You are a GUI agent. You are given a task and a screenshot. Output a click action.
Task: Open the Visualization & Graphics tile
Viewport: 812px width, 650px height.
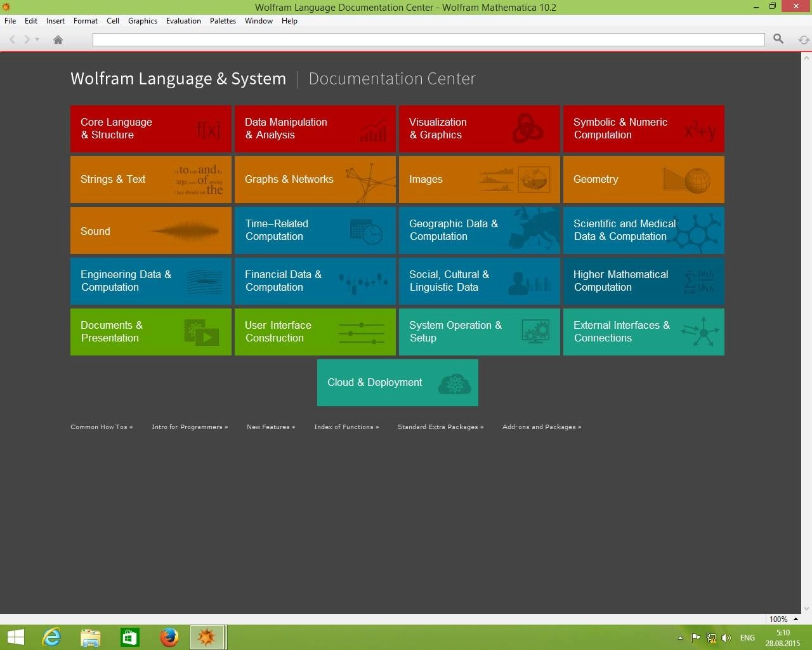[480, 129]
